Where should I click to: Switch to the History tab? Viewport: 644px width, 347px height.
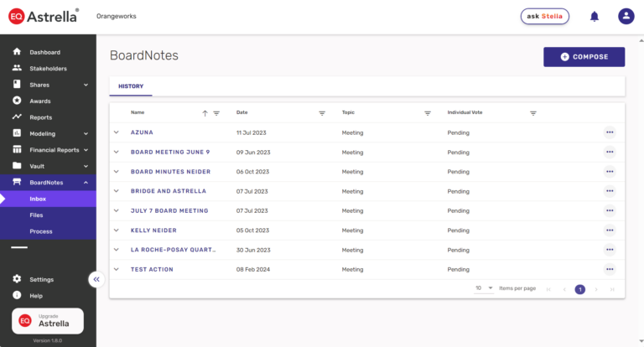131,86
